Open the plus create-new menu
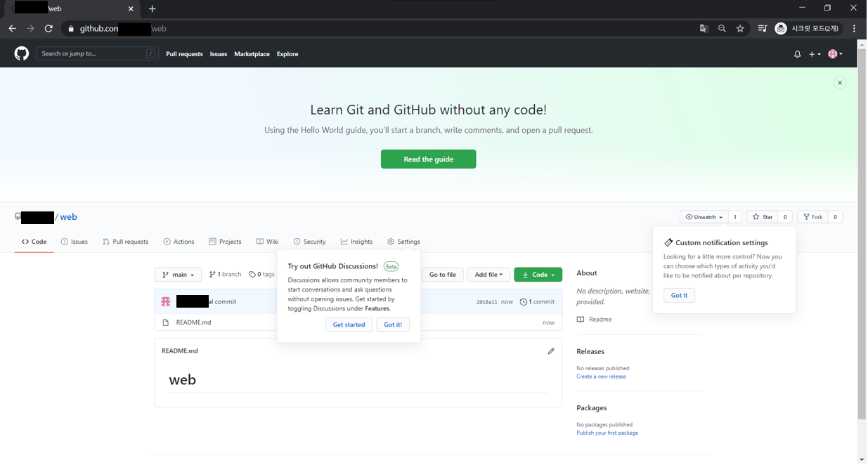This screenshot has width=868, height=465. coord(815,54)
